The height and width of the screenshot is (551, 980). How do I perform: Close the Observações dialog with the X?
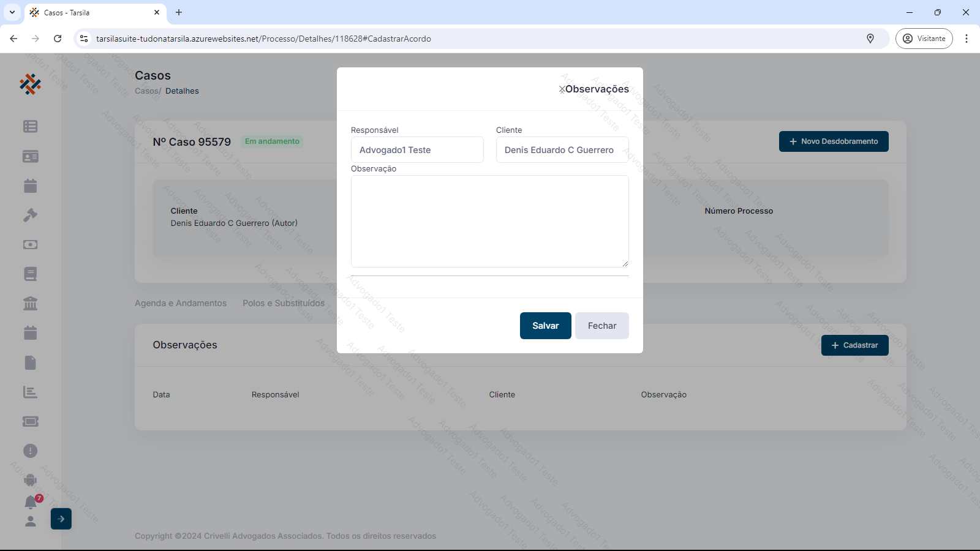click(x=562, y=89)
